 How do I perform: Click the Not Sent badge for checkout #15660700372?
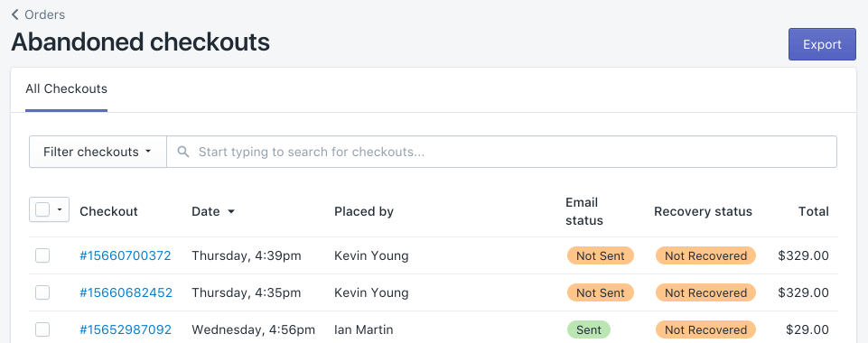pyautogui.click(x=600, y=255)
